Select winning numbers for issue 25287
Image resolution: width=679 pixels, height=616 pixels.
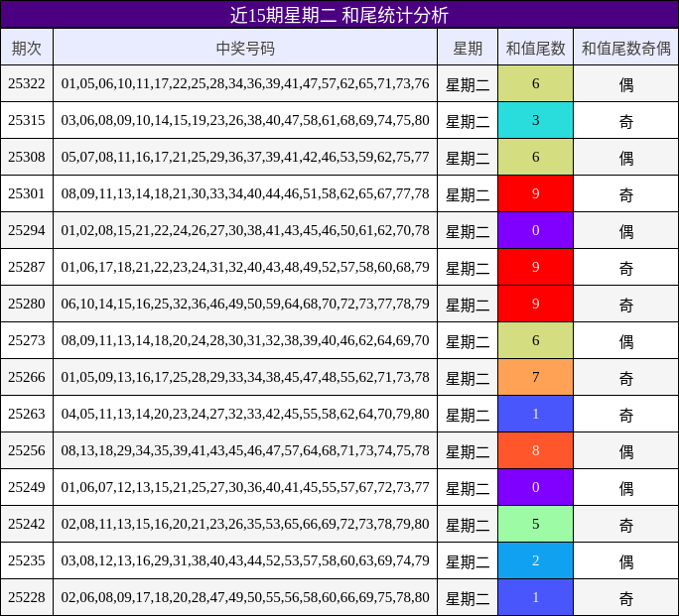tap(245, 267)
